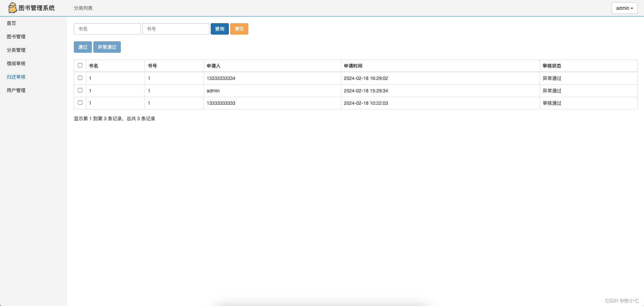Toggle the select-all checkbox in table header
Image resolution: width=644 pixels, height=306 pixels.
click(x=80, y=65)
